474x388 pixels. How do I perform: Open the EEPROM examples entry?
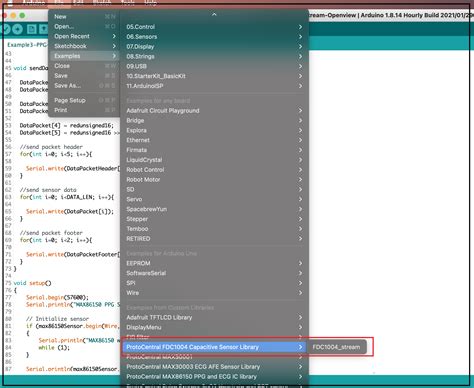click(214, 263)
